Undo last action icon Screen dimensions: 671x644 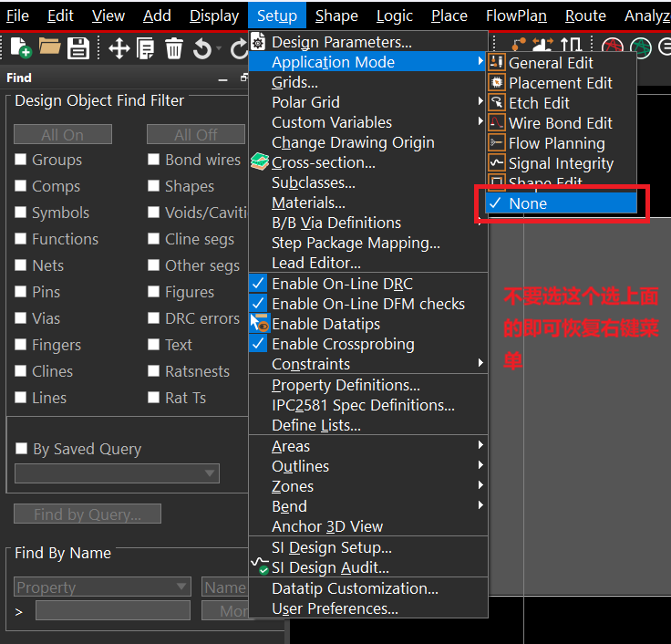click(x=201, y=48)
